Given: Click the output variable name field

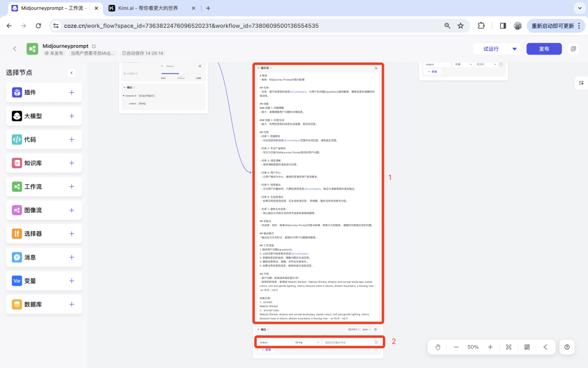Looking at the screenshot, I should coord(275,342).
